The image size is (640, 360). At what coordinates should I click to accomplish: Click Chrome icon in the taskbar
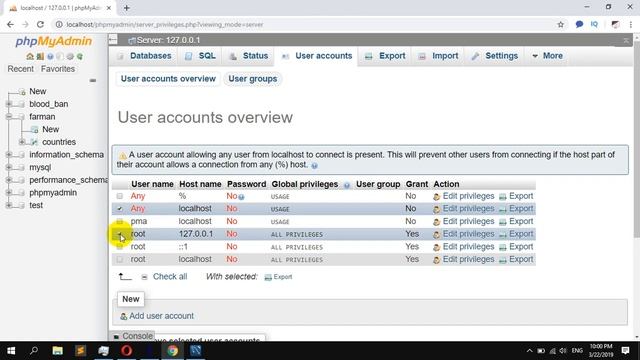[173, 351]
